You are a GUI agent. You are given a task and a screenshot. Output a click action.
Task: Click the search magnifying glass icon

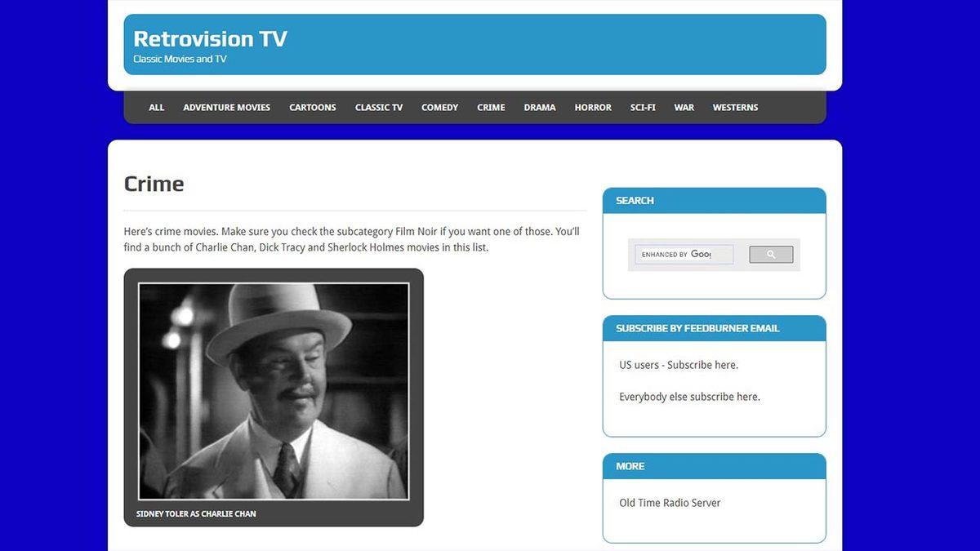(770, 254)
